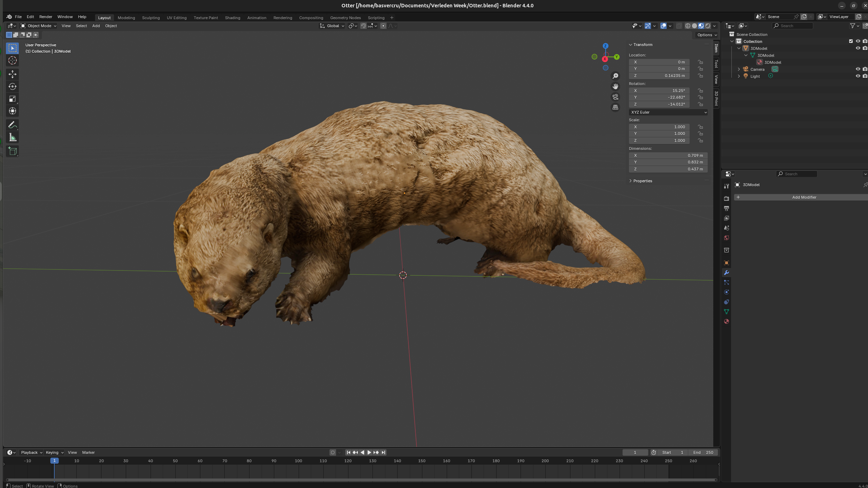This screenshot has width=868, height=488.
Task: Switch to Sculpting workspace tab
Action: tap(151, 18)
